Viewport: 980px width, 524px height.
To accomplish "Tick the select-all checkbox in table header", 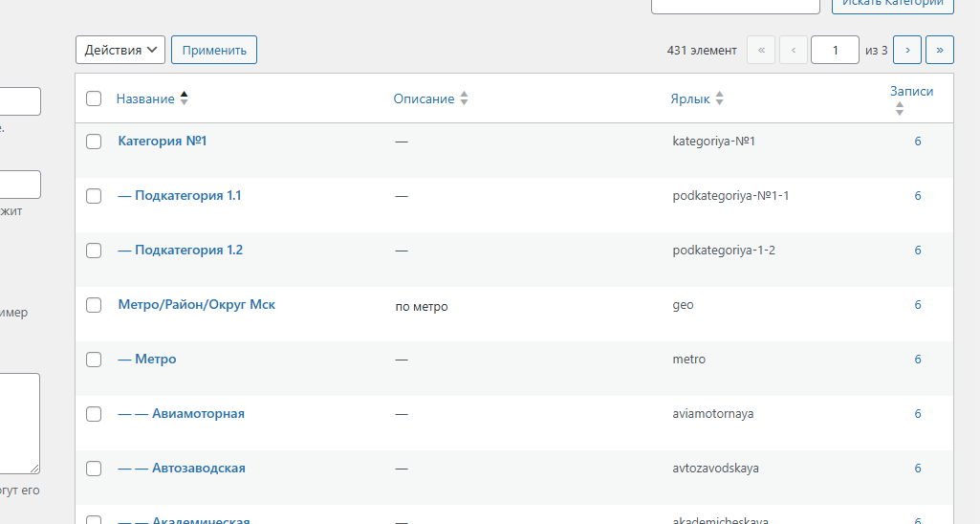I will click(x=94, y=98).
